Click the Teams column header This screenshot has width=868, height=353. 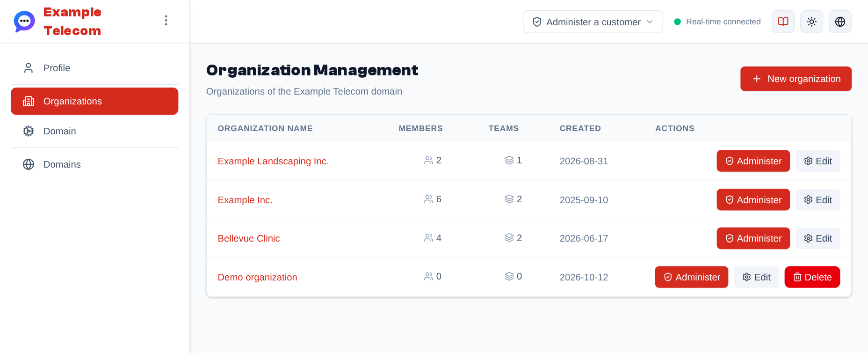(x=504, y=128)
